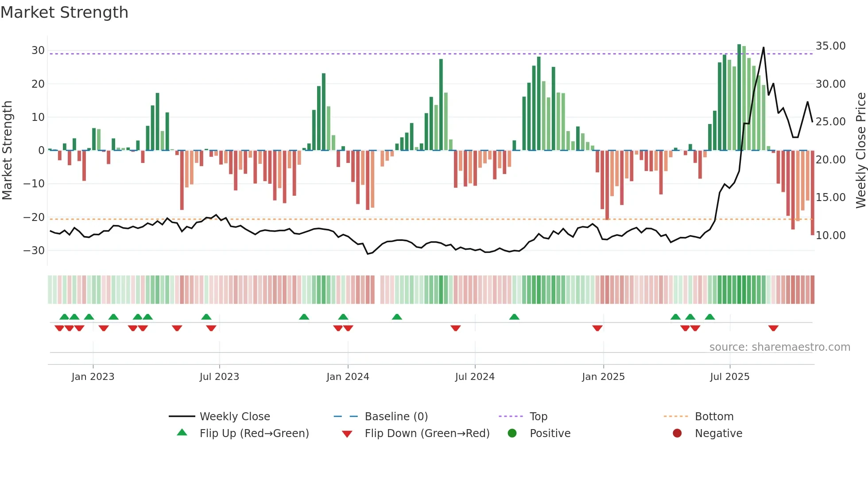Click the final dark red segment of the heat strip
The image size is (868, 488).
coord(812,289)
